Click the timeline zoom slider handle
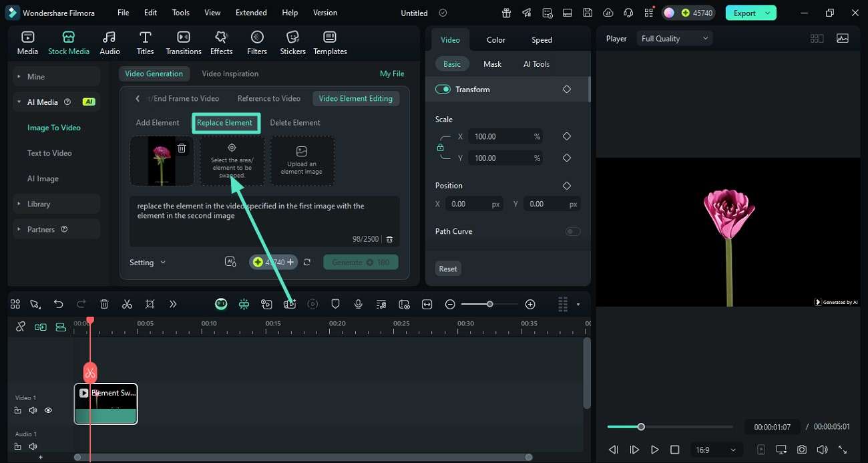868x463 pixels. pos(489,304)
